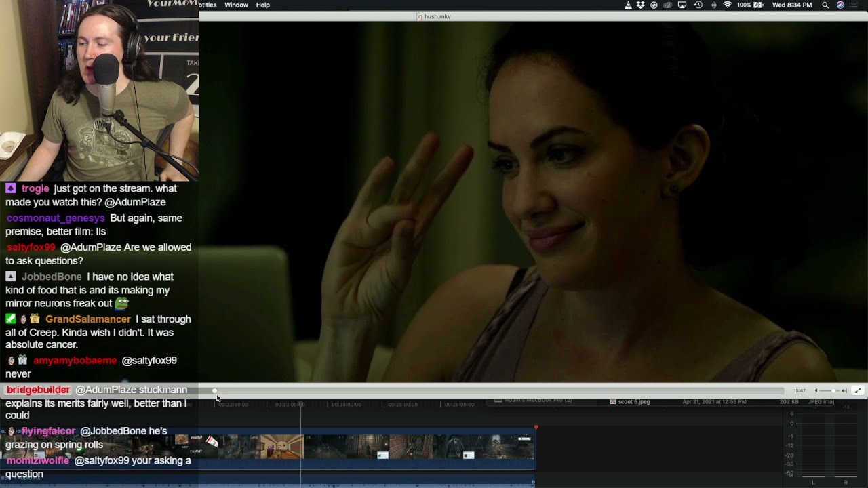Image resolution: width=868 pixels, height=488 pixels.
Task: Click username flyingfalcor in chat
Action: pos(47,431)
